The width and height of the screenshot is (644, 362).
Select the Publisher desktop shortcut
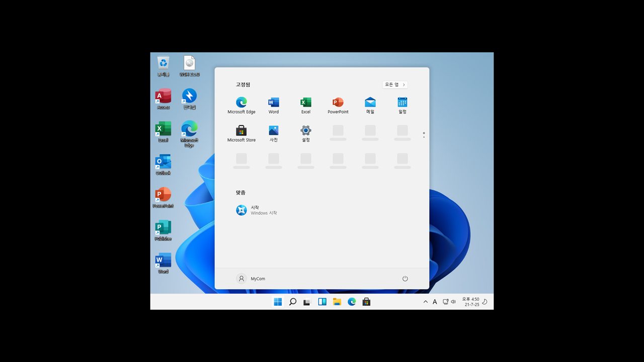[163, 230]
